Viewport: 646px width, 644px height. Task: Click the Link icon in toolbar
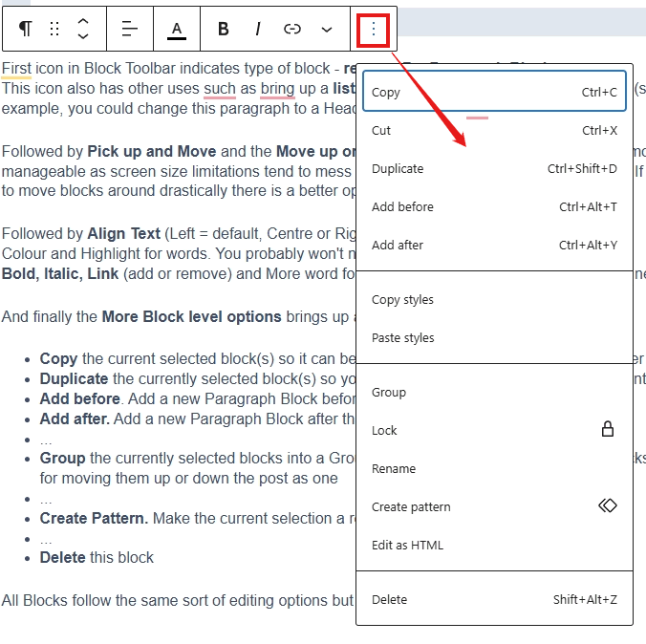point(292,29)
